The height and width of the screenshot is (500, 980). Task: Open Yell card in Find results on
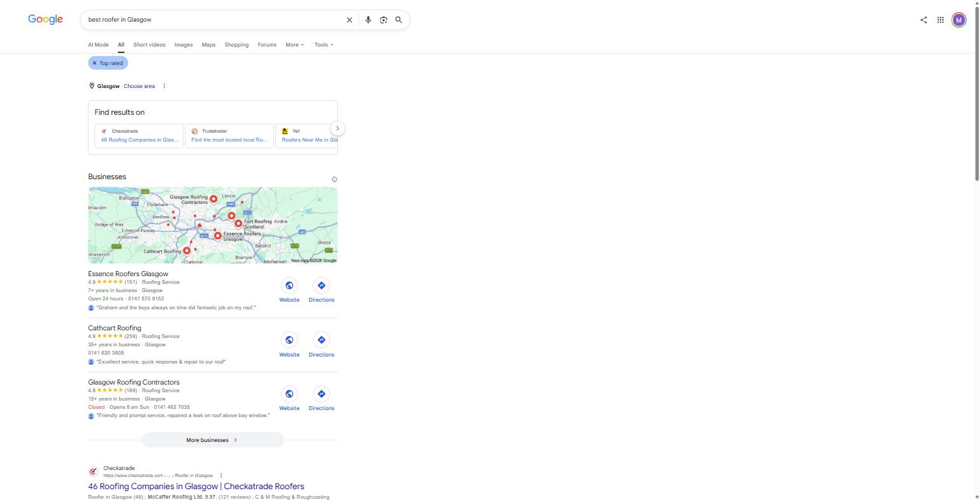(x=306, y=136)
